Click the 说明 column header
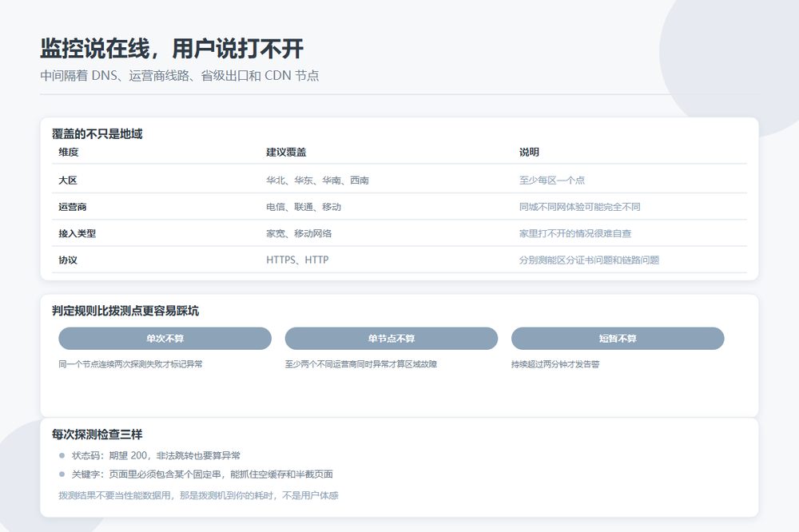Image resolution: width=799 pixels, height=532 pixels. [529, 152]
